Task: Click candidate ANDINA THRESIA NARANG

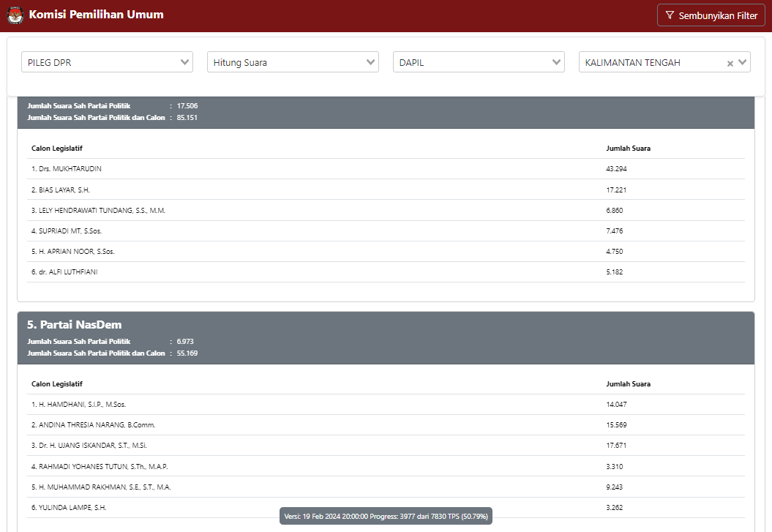Action: [x=93, y=424]
